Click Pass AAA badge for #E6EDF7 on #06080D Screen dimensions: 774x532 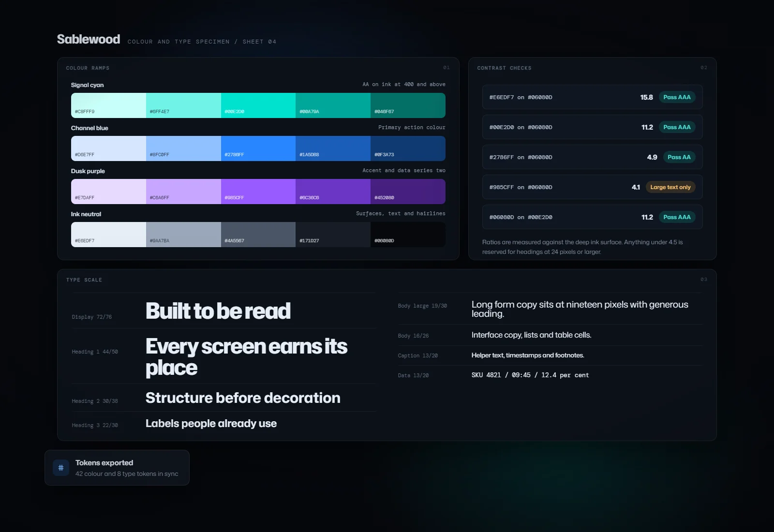[x=677, y=97]
